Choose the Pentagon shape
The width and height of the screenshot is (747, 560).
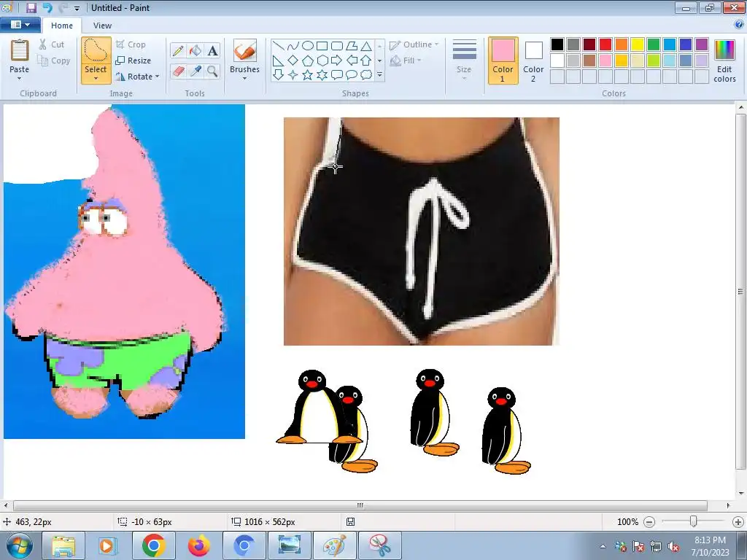pos(308,61)
